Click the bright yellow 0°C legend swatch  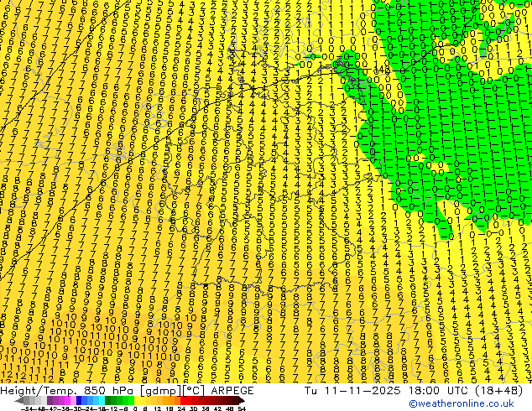137,400
